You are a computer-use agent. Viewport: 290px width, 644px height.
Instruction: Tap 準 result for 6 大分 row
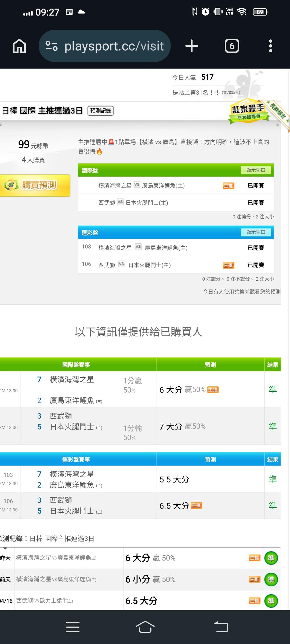273,390
